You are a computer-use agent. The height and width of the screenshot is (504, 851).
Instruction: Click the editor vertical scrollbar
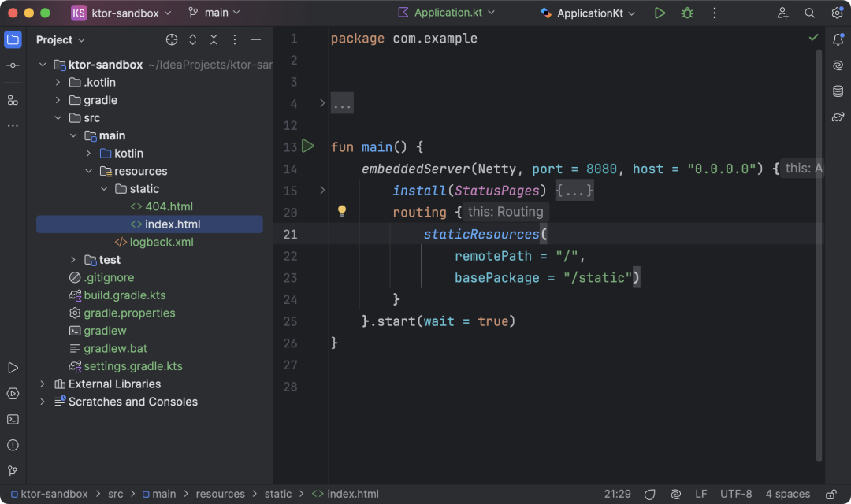click(819, 255)
